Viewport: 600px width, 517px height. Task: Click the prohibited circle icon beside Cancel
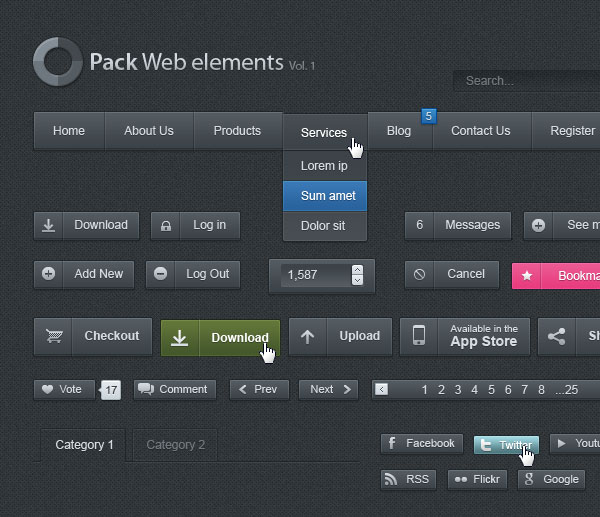click(419, 274)
